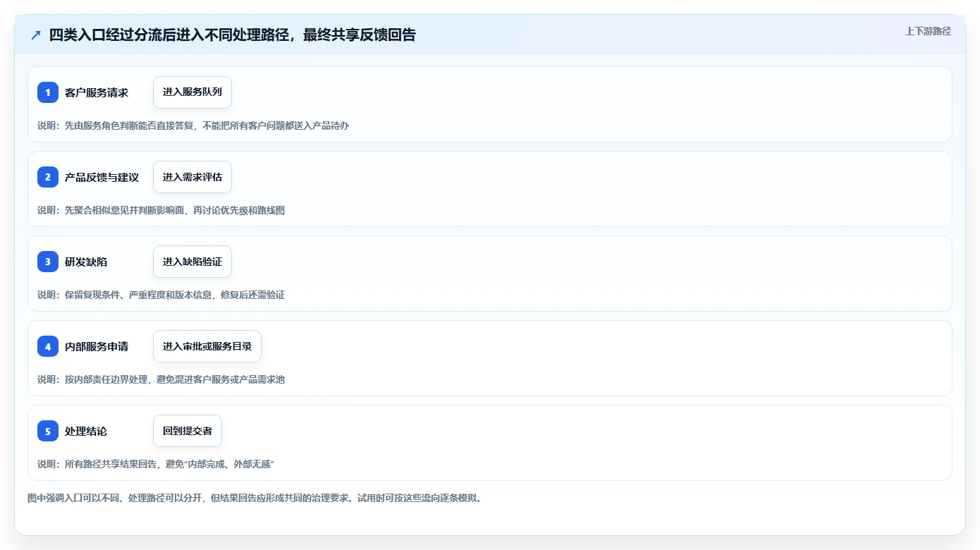This screenshot has height=550, width=980.
Task: Click the note starting 先聚合相似意见
Action: click(161, 210)
